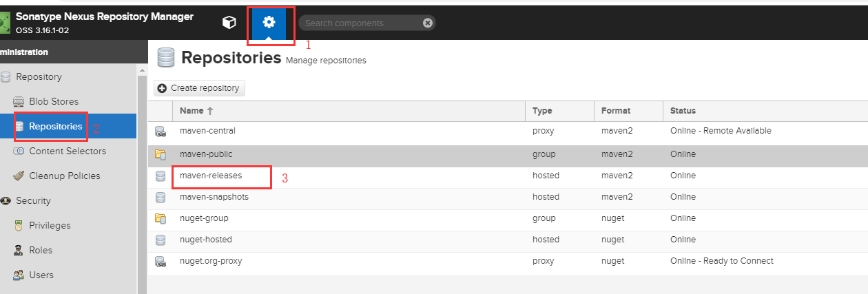Sort by the Type column header
This screenshot has height=294, width=868.
click(559, 110)
